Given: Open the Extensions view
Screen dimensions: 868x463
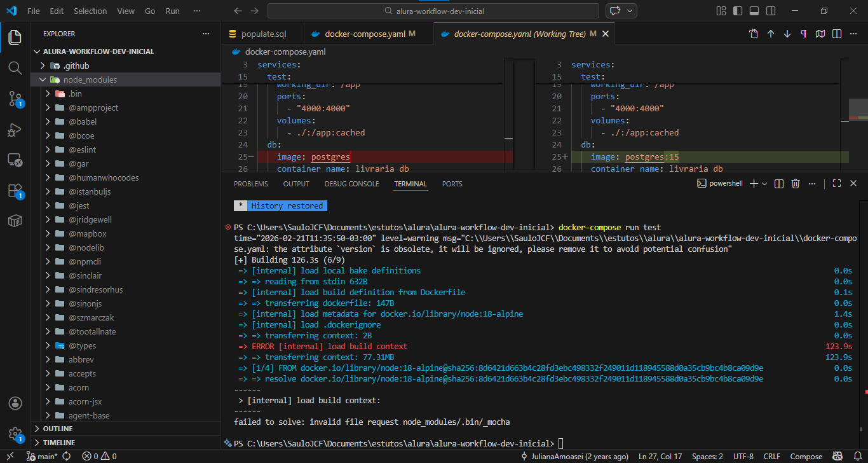Looking at the screenshot, I should tap(15, 191).
